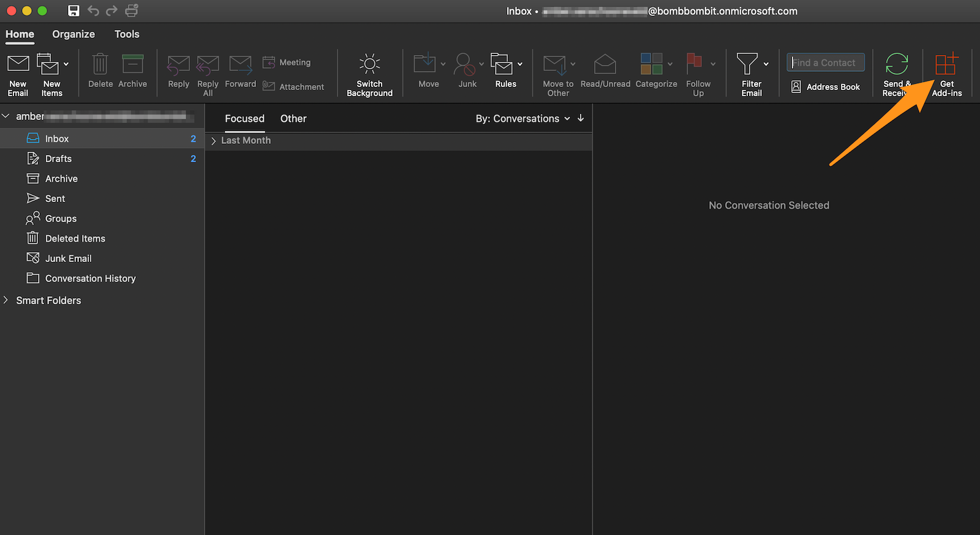Open the Conversation History folder
The image size is (980, 535).
click(x=102, y=279)
